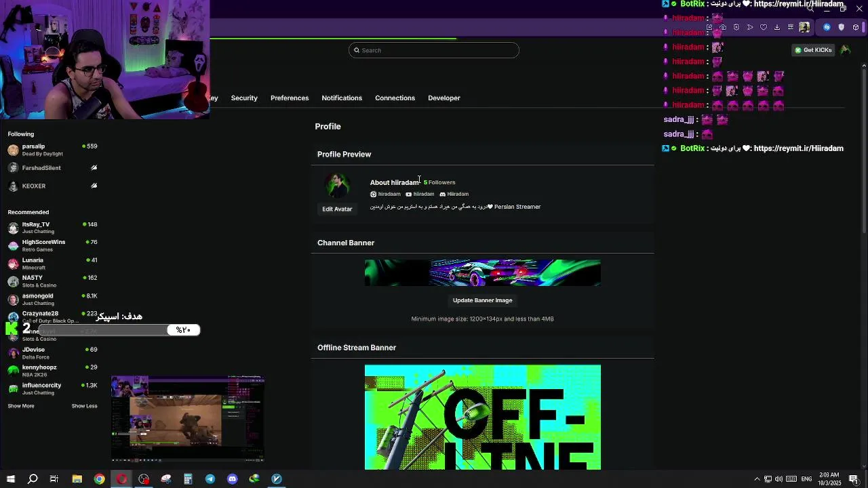Viewport: 868px width, 488px height.
Task: Open Snipping Tool from taskbar
Action: pos(165,479)
